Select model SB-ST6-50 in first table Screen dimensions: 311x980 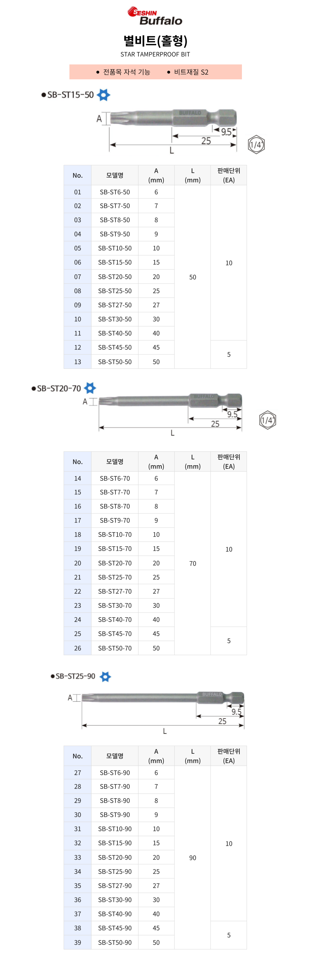(114, 192)
